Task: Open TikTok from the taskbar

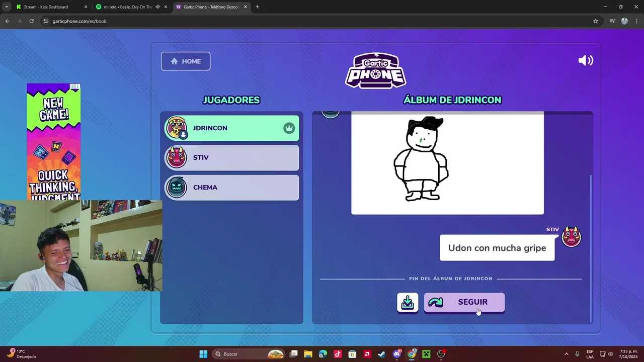Action: (338, 354)
